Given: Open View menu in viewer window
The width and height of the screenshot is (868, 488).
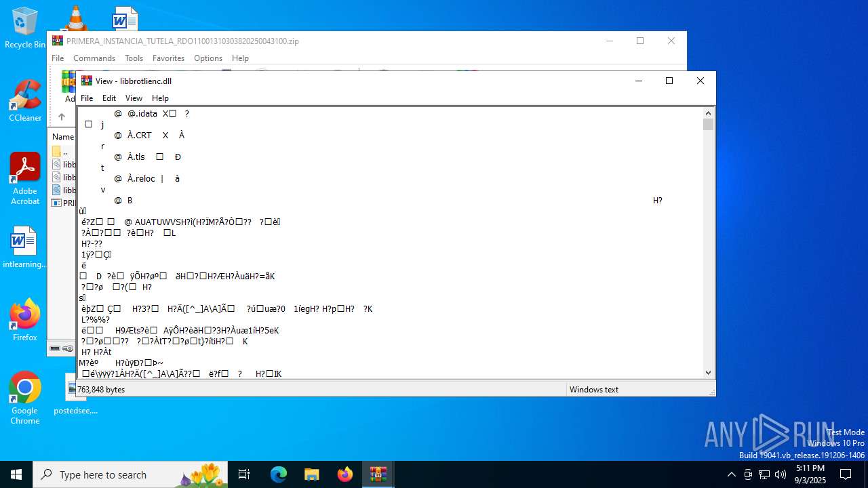Looking at the screenshot, I should pyautogui.click(x=134, y=98).
